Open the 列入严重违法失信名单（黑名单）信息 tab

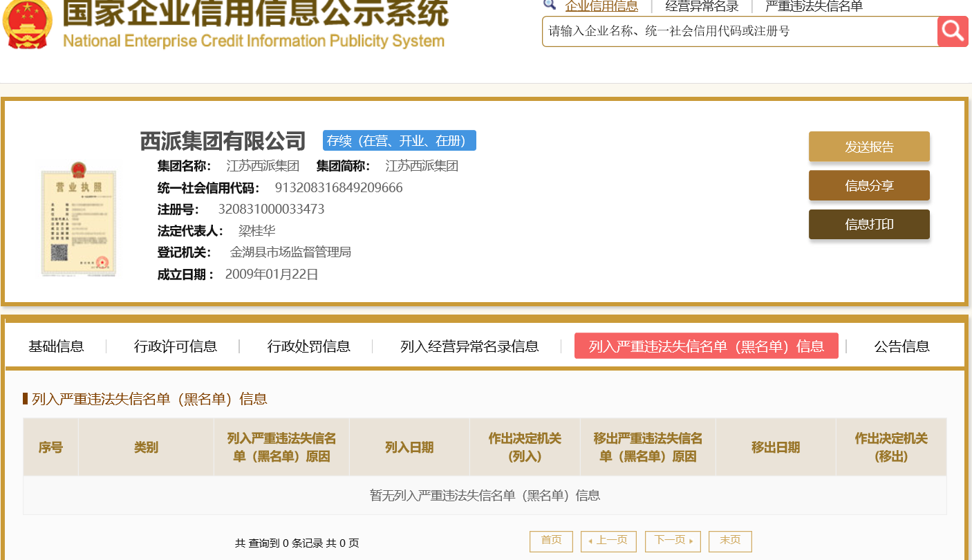(x=706, y=346)
